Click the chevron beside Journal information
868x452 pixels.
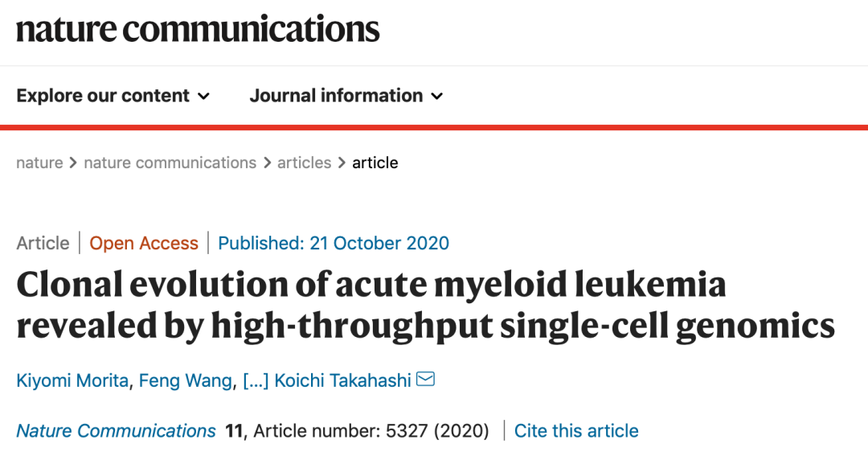pyautogui.click(x=437, y=97)
